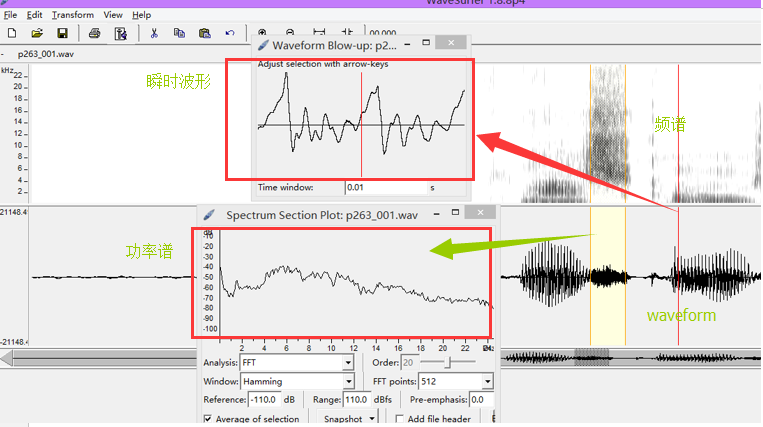Click the Pre-emphasis input field
This screenshot has width=763, height=427.
(481, 400)
